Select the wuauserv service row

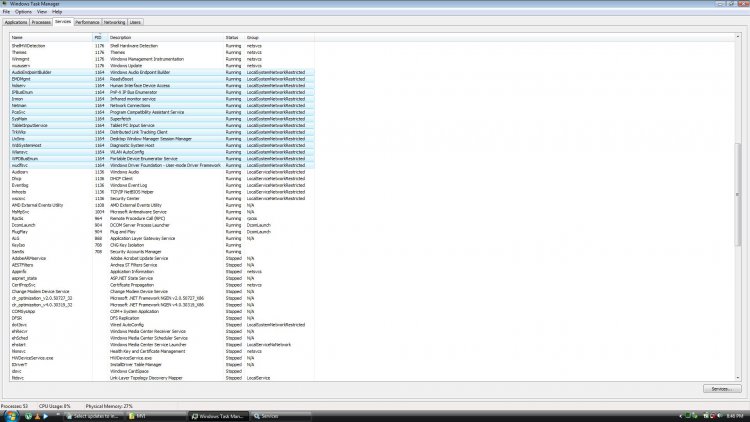[x=162, y=66]
